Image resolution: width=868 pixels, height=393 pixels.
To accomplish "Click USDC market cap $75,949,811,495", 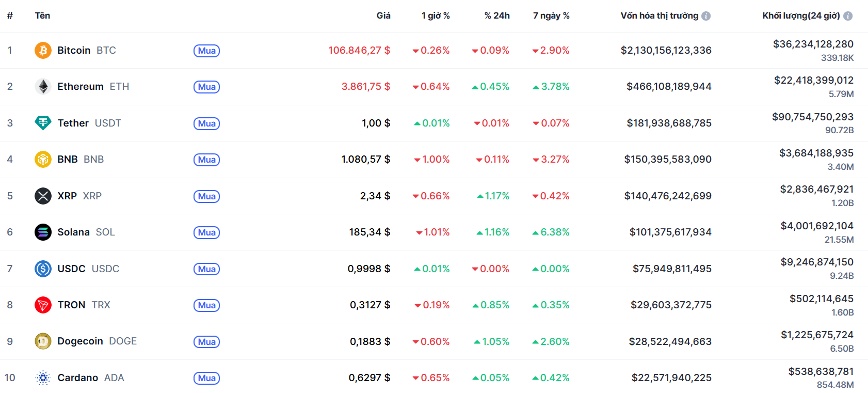I will click(x=672, y=269).
